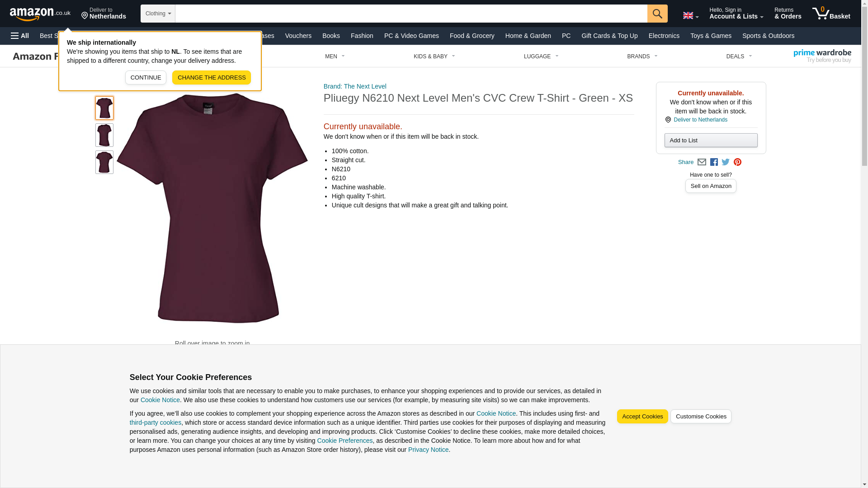Click the Accept Cookies button
Screen dimensions: 868x488
click(642, 417)
